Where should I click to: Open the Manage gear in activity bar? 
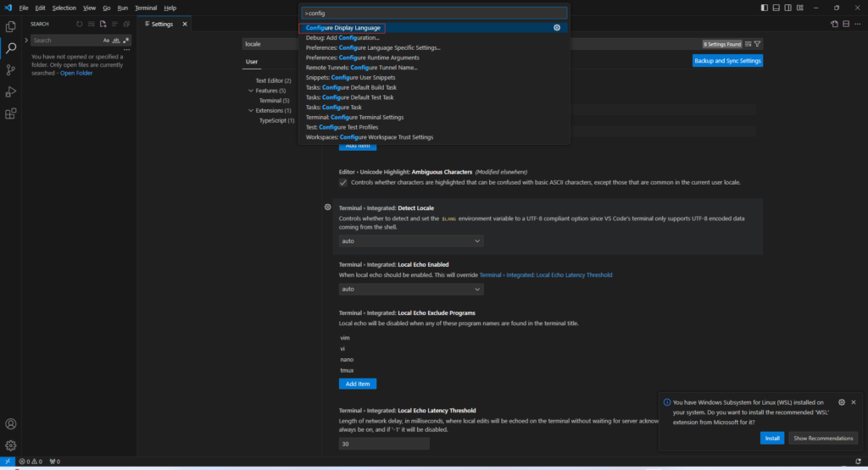(11, 445)
